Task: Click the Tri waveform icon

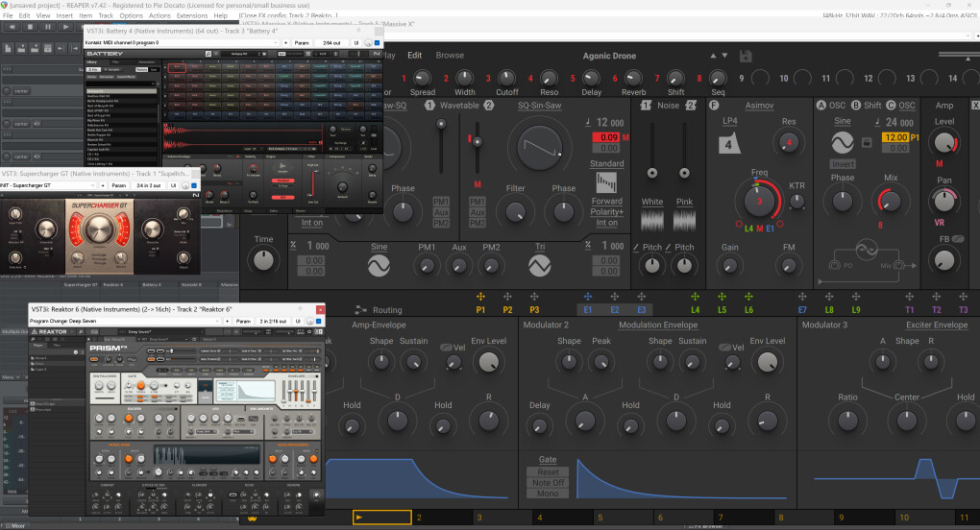Action: pyautogui.click(x=540, y=266)
